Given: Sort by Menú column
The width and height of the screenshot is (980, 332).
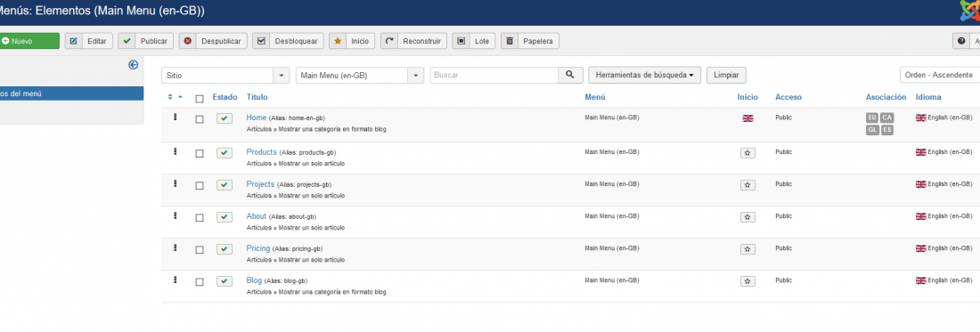Looking at the screenshot, I should (x=594, y=97).
